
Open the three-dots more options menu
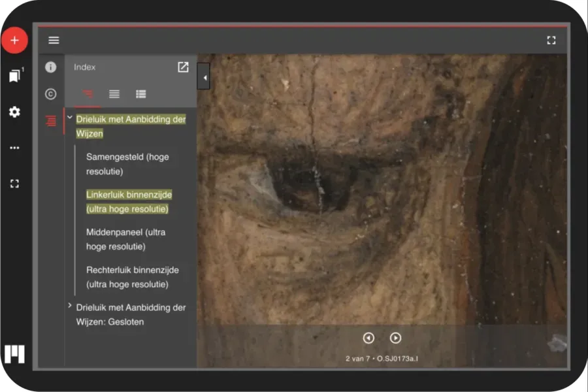pos(14,148)
